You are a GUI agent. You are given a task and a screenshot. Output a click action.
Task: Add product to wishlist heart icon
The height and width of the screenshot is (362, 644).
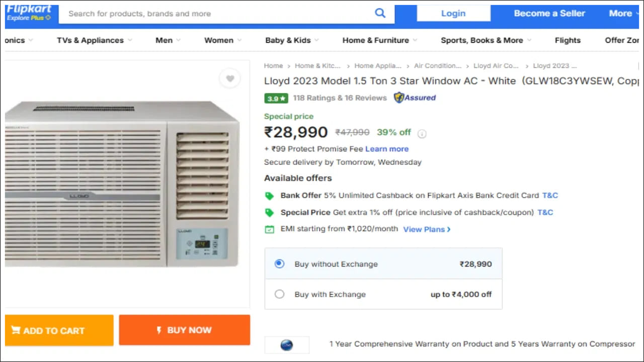click(230, 78)
